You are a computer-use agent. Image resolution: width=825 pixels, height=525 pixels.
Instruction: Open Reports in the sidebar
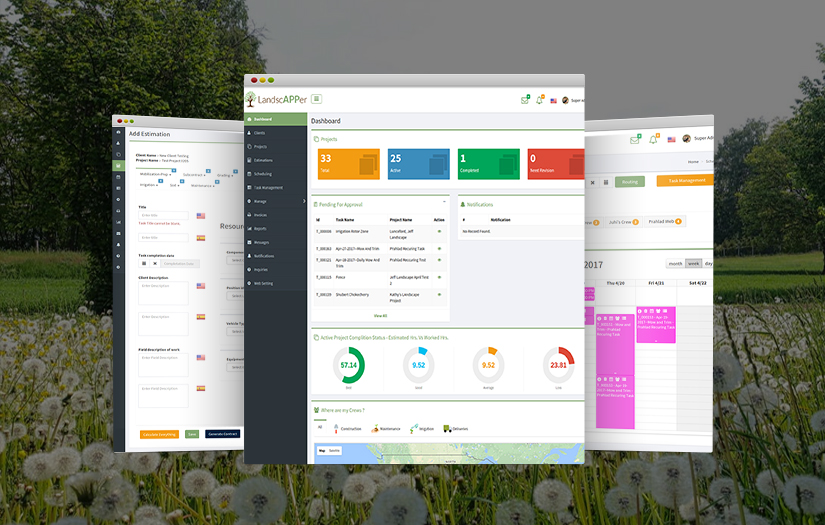(x=275, y=229)
